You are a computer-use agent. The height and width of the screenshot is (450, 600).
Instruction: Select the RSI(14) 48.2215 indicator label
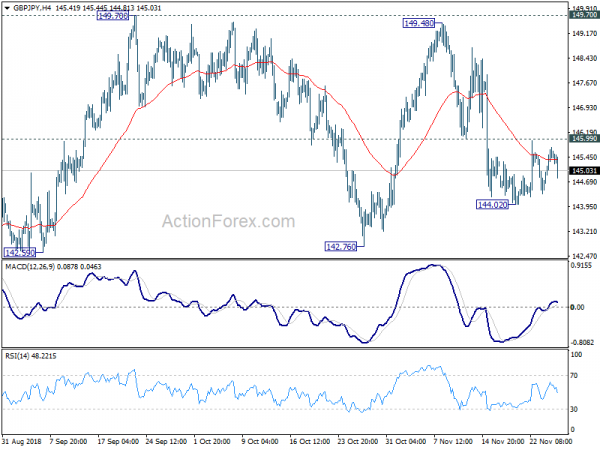coord(31,356)
